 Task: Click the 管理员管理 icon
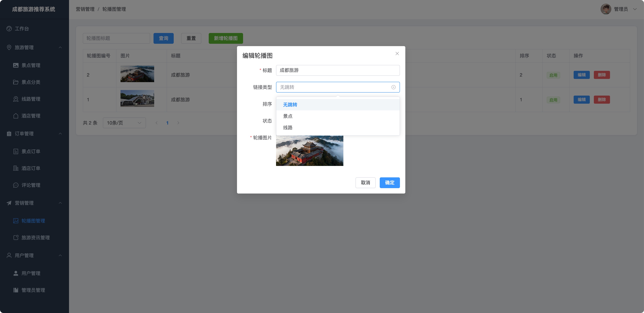16,290
